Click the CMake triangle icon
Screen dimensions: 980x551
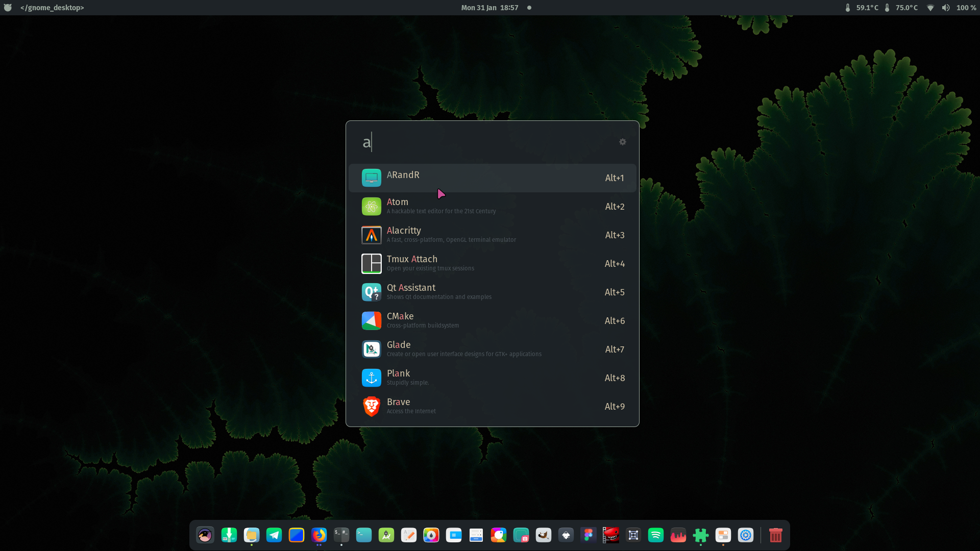372,321
